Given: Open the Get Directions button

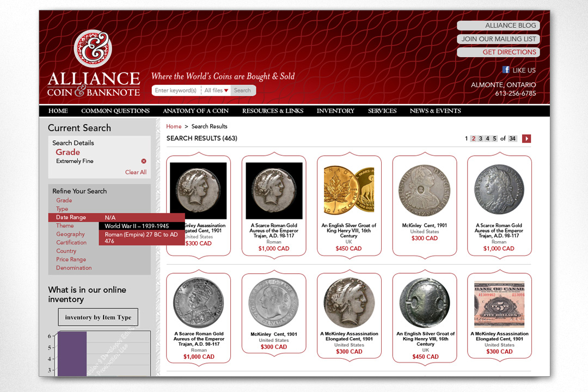Looking at the screenshot, I should (498, 52).
